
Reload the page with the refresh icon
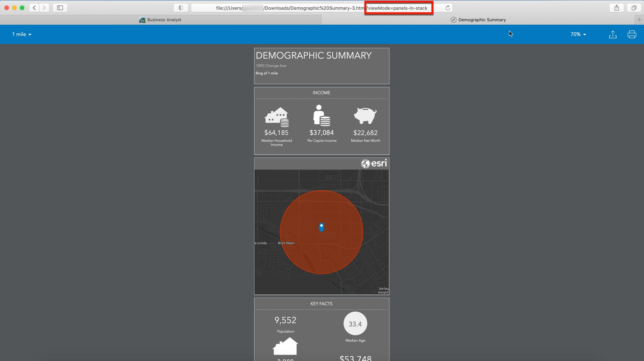448,8
